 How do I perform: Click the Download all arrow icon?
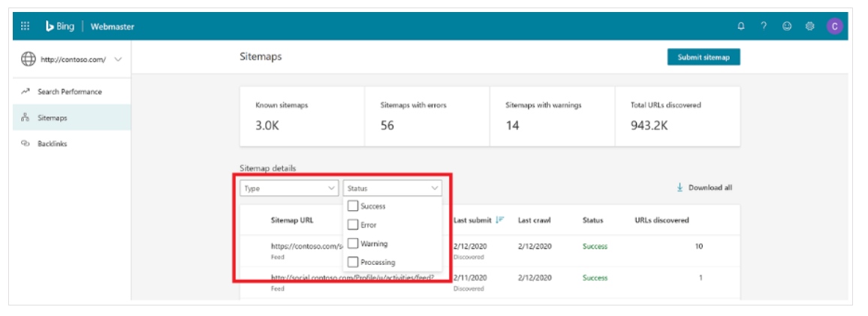680,188
